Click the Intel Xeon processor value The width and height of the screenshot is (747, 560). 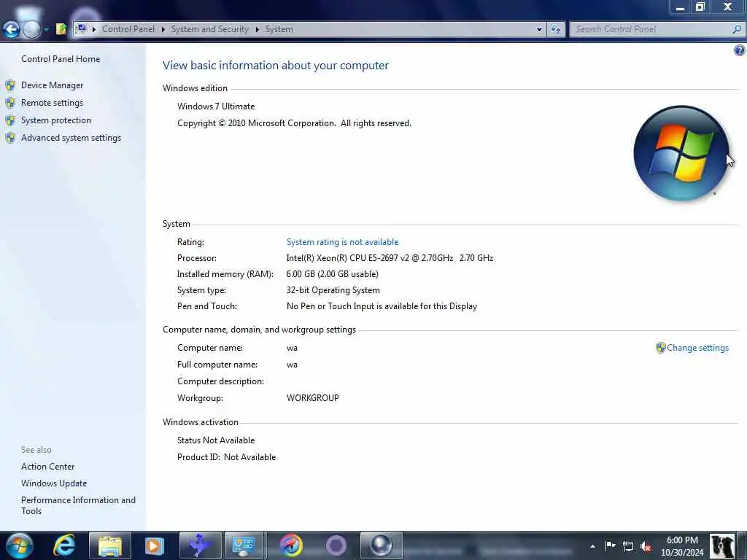(x=390, y=258)
